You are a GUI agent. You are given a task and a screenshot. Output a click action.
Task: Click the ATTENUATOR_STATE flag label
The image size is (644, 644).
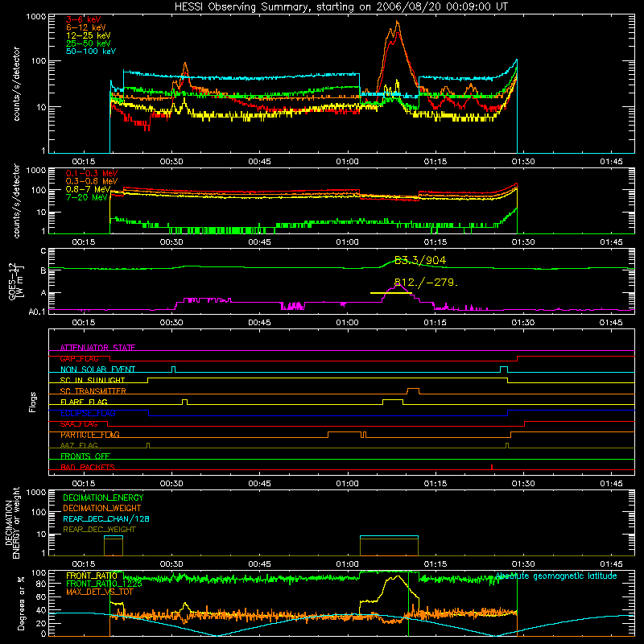click(x=97, y=348)
